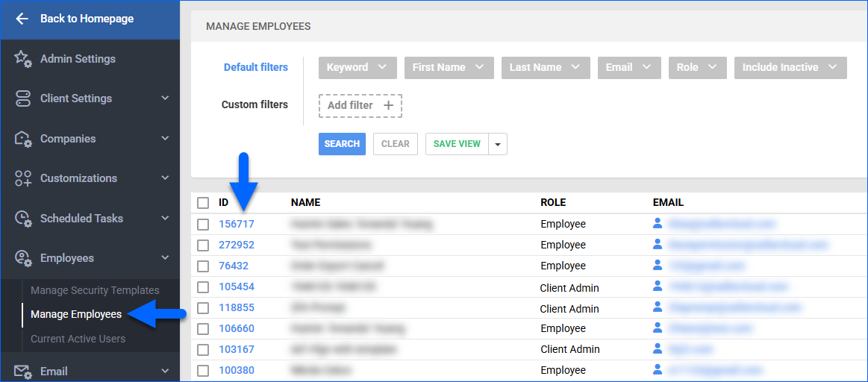Viewport: 868px width, 382px height.
Task: Expand the Include Inactive filter dropdown
Action: [x=790, y=67]
